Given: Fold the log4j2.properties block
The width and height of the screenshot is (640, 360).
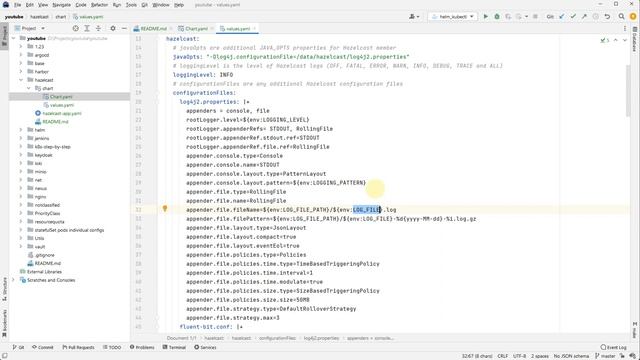Looking at the screenshot, I should [158, 102].
